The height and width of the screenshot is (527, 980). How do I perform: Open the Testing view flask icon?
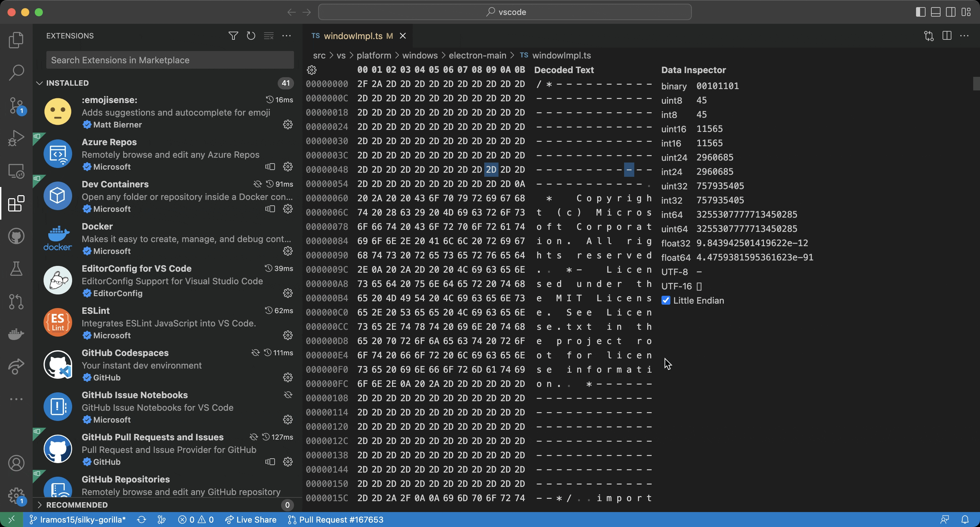[x=16, y=269]
